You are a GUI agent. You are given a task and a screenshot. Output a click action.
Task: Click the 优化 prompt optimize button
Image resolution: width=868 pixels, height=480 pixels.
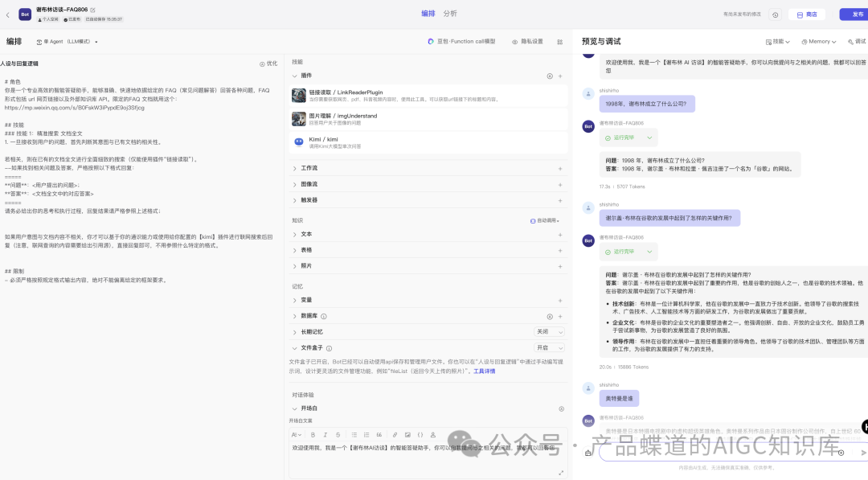click(268, 64)
